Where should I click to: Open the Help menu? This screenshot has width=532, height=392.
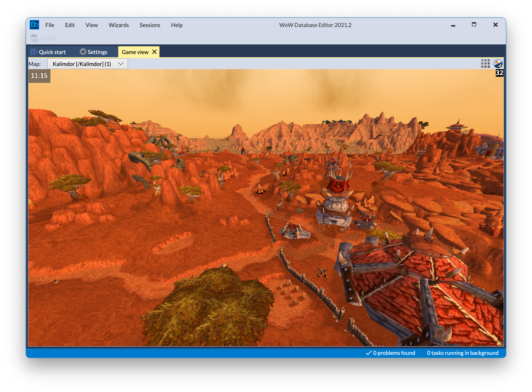(177, 25)
